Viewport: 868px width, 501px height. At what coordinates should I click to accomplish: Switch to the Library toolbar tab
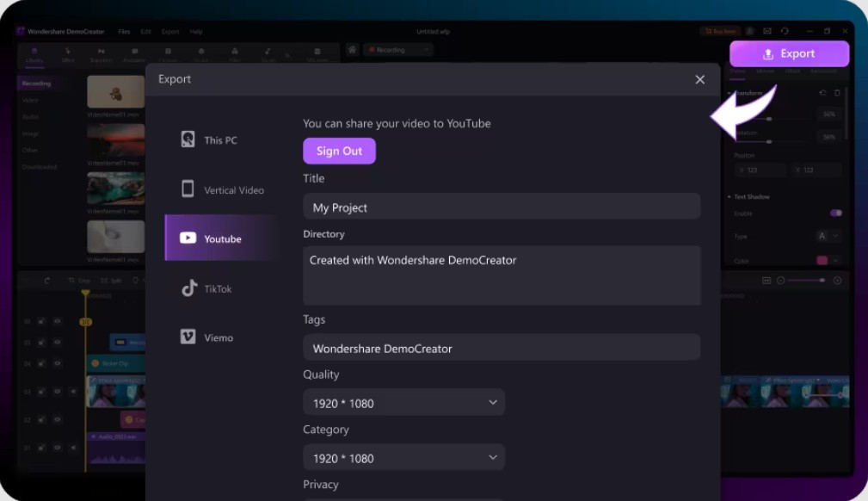34,55
